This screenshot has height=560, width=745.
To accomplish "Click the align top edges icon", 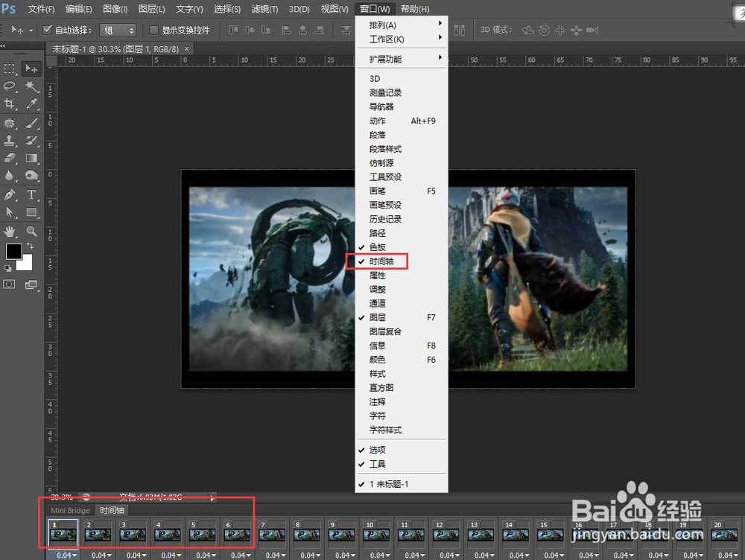I will click(233, 31).
